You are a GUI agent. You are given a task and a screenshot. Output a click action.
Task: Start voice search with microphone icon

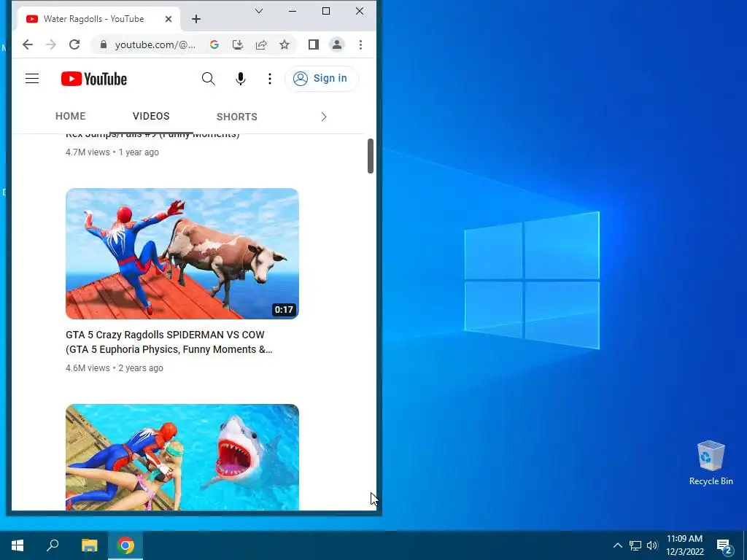coord(241,79)
